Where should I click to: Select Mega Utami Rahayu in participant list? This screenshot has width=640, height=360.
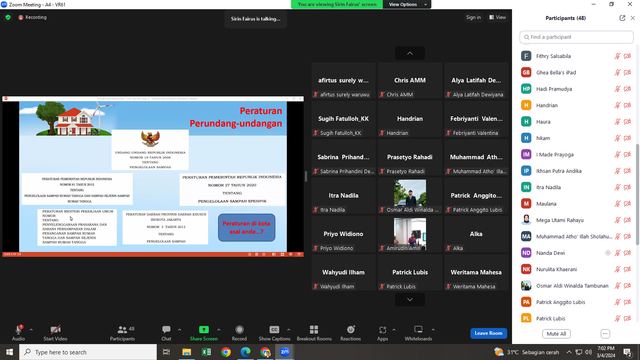point(576,220)
